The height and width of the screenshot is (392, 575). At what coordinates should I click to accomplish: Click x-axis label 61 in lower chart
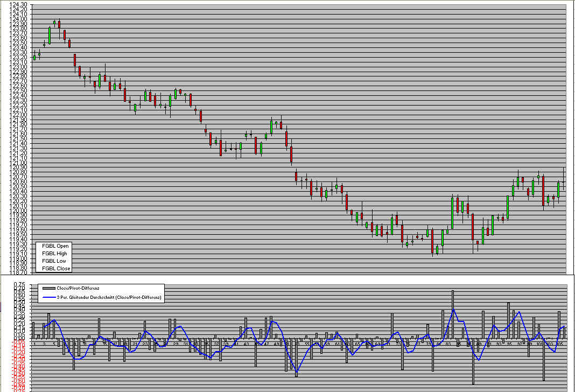(338, 344)
